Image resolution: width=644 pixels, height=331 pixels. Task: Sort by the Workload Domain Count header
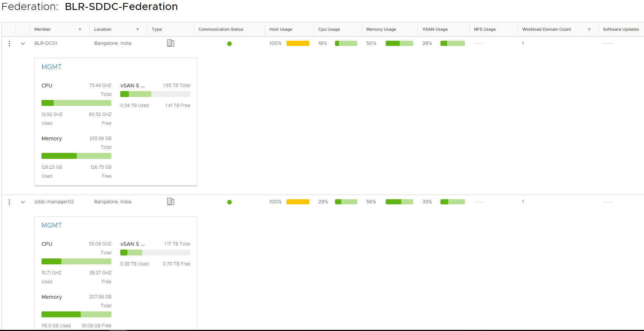pos(546,30)
